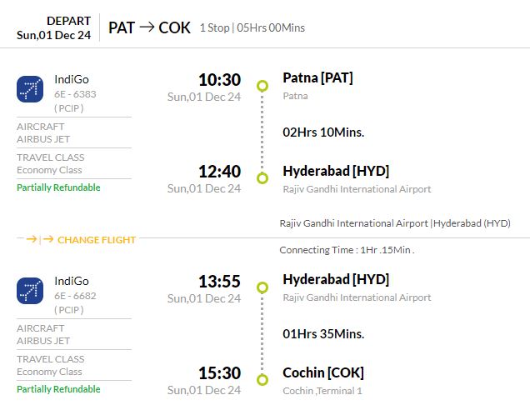Image resolution: width=530 pixels, height=420 pixels.
Task: Select the 10:30 departure time
Action: [220, 80]
